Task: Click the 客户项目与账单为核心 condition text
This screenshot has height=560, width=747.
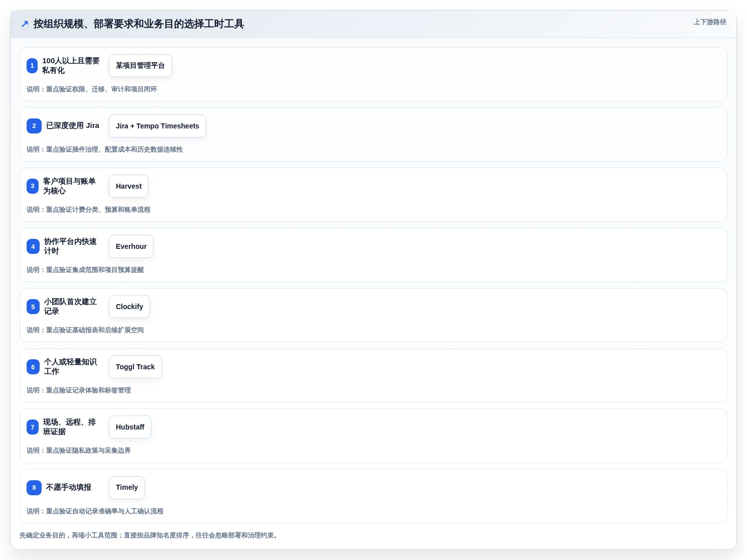Action: click(69, 186)
